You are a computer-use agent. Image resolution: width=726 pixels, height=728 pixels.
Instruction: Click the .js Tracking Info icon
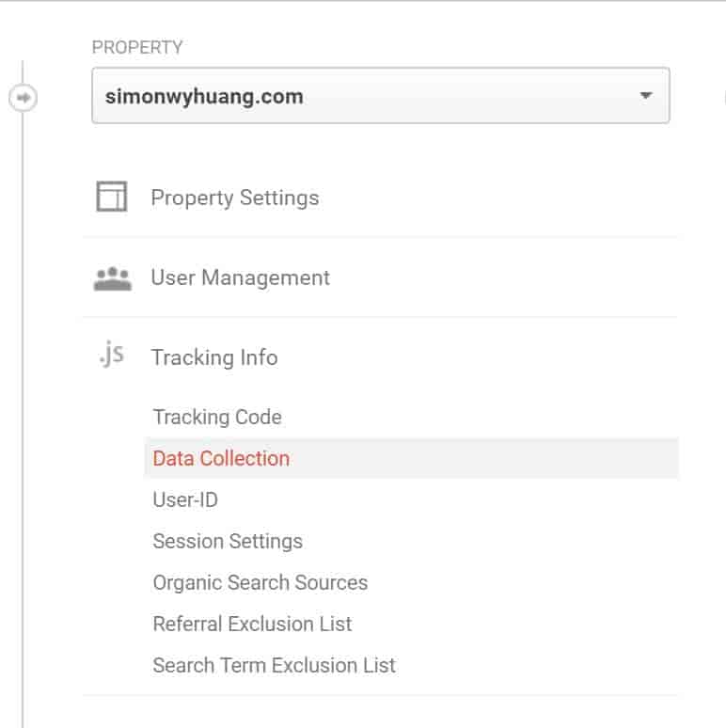pos(111,355)
